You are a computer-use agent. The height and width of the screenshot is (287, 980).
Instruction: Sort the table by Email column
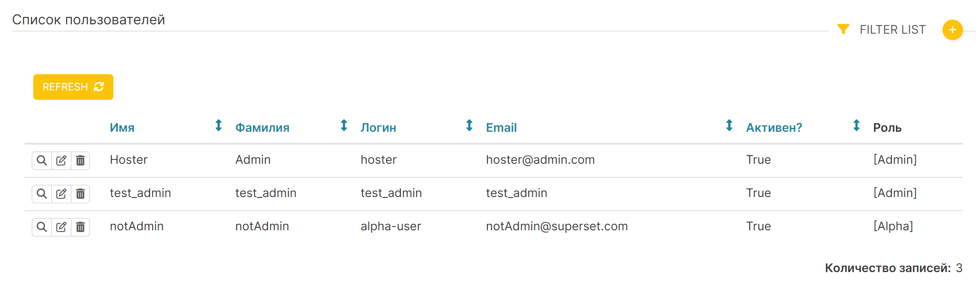[501, 128]
